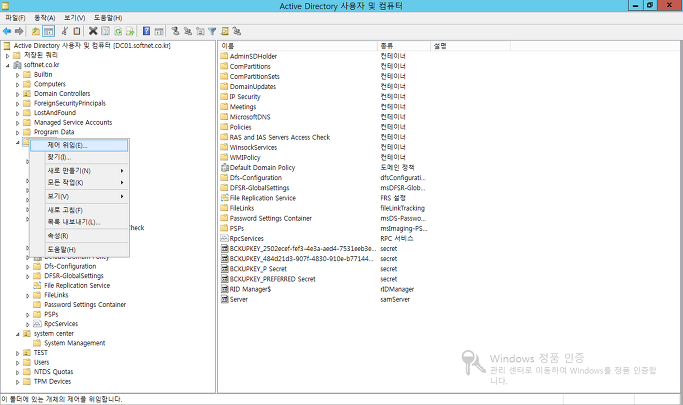The height and width of the screenshot is (405, 683).
Task: Select TPM Devices in the tree
Action: click(52, 381)
